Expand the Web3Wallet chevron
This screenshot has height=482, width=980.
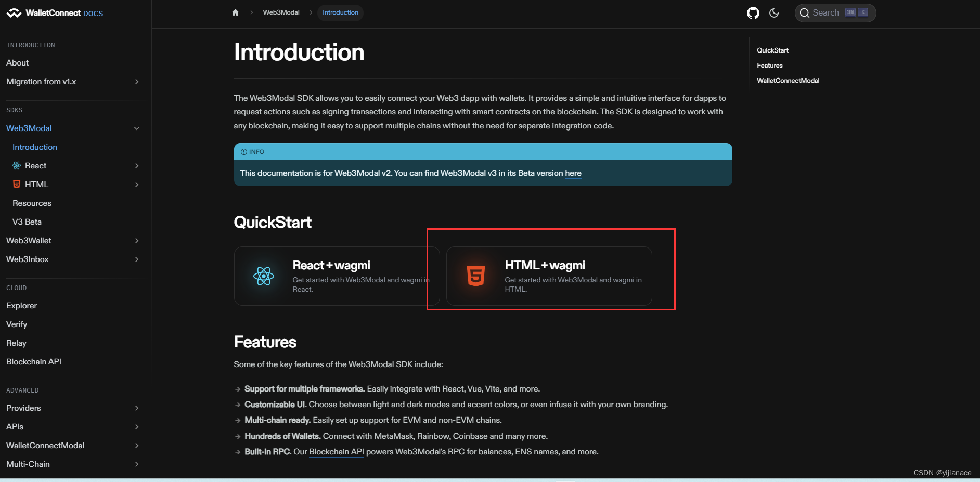[x=137, y=241]
